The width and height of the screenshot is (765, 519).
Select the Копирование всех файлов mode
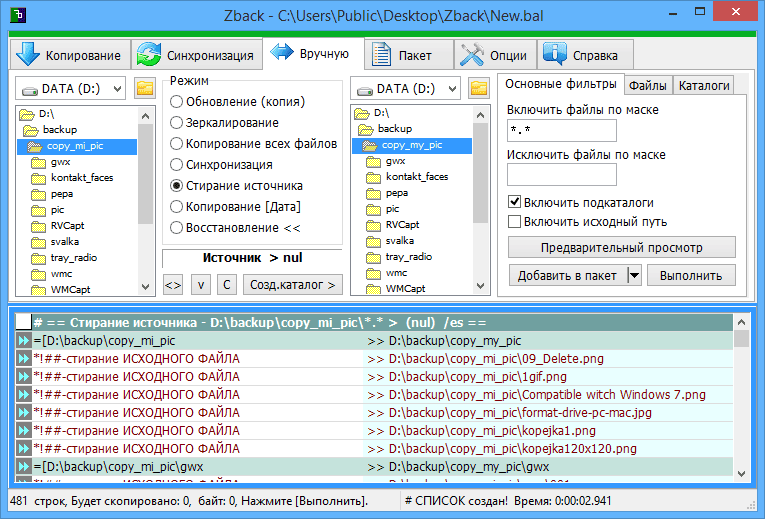pyautogui.click(x=253, y=143)
